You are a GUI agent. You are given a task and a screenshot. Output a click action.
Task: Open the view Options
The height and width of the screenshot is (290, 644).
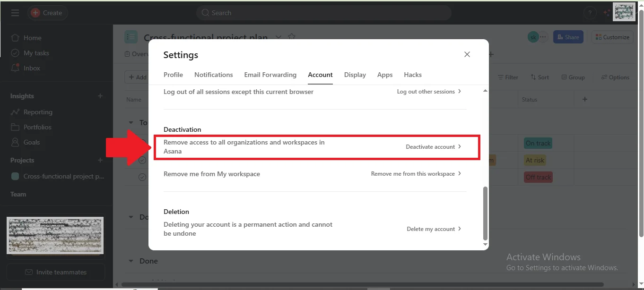(x=615, y=77)
